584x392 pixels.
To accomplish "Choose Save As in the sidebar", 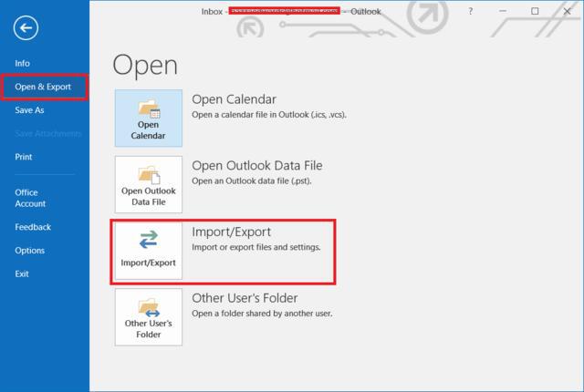I will [29, 110].
